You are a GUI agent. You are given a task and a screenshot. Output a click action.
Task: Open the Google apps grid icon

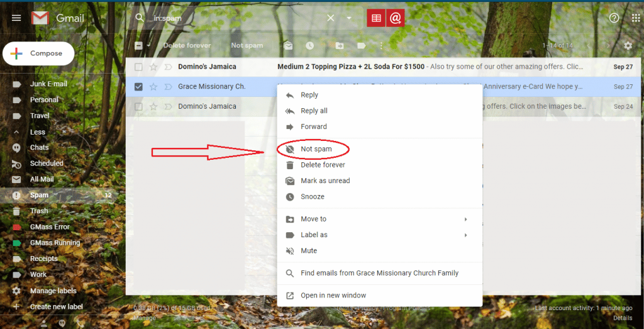coord(635,18)
